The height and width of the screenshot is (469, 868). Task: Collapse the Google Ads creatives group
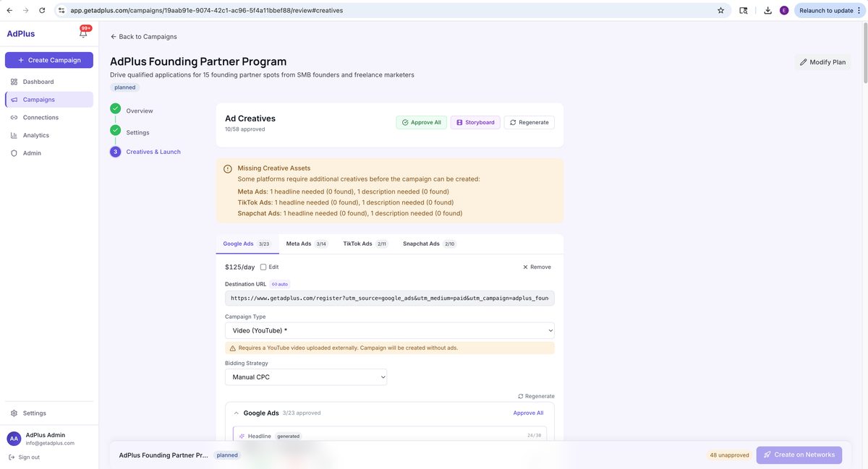click(x=237, y=413)
